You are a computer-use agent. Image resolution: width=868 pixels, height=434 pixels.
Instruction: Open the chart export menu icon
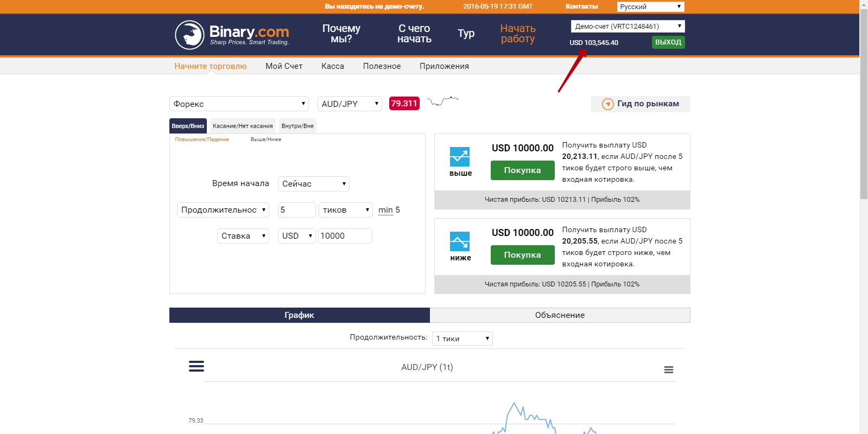tap(669, 369)
